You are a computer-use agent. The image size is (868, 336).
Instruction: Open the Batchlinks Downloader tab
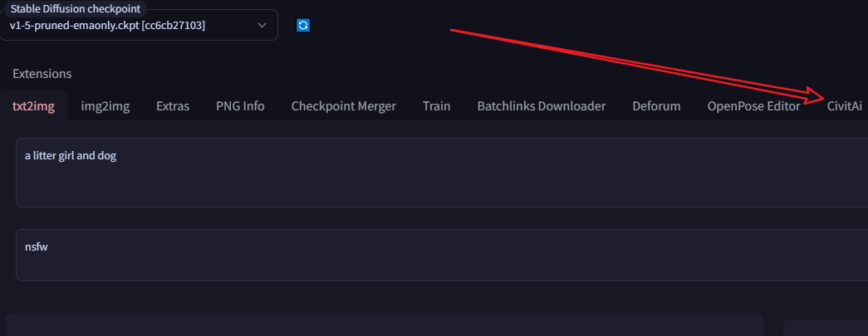tap(542, 106)
